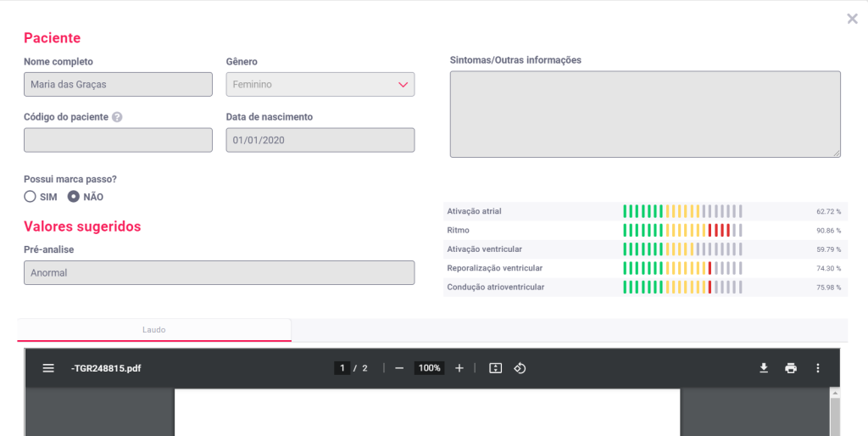The image size is (868, 436).
Task: Select NÃO radio button for marca passo
Action: [x=74, y=197]
